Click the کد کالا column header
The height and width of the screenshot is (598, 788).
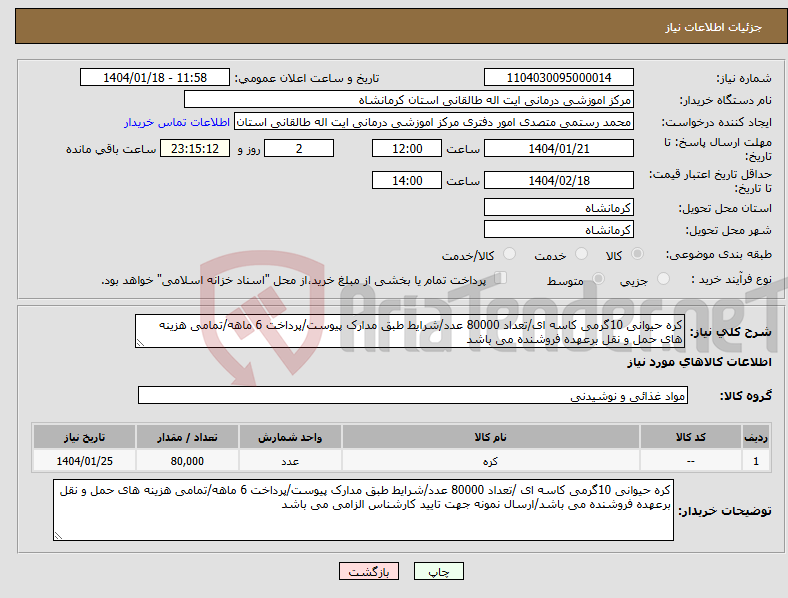pyautogui.click(x=691, y=437)
